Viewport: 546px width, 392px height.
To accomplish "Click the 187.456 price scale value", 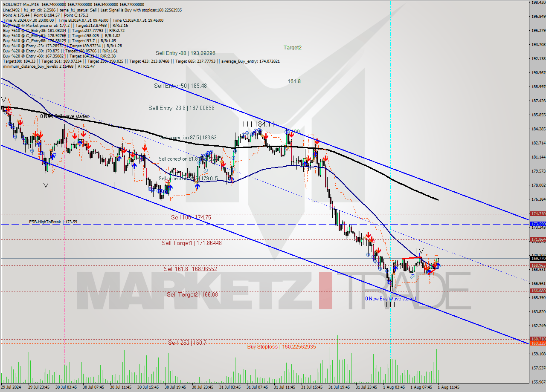I will point(538,101).
